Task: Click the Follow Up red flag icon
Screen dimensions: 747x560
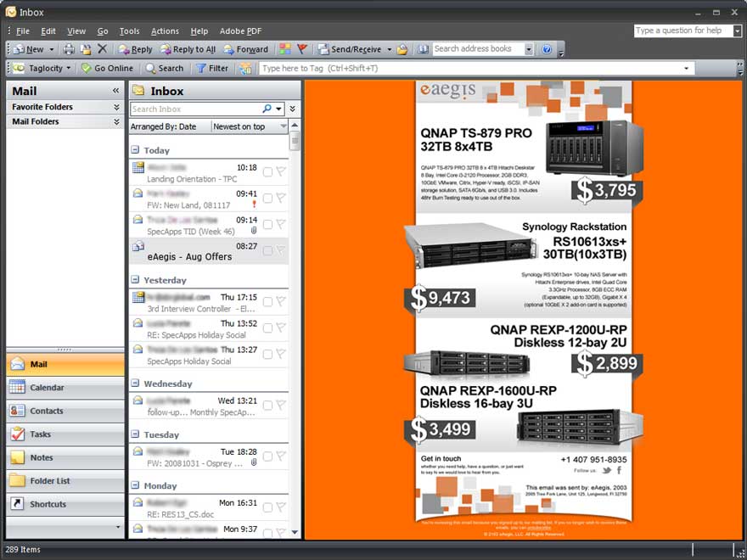Action: coord(301,49)
